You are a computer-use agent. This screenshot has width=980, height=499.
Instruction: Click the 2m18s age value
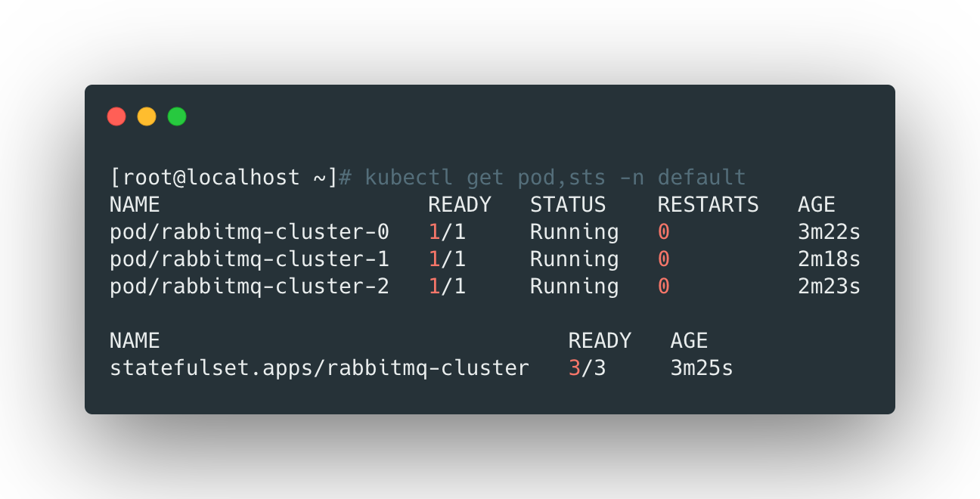[829, 259]
